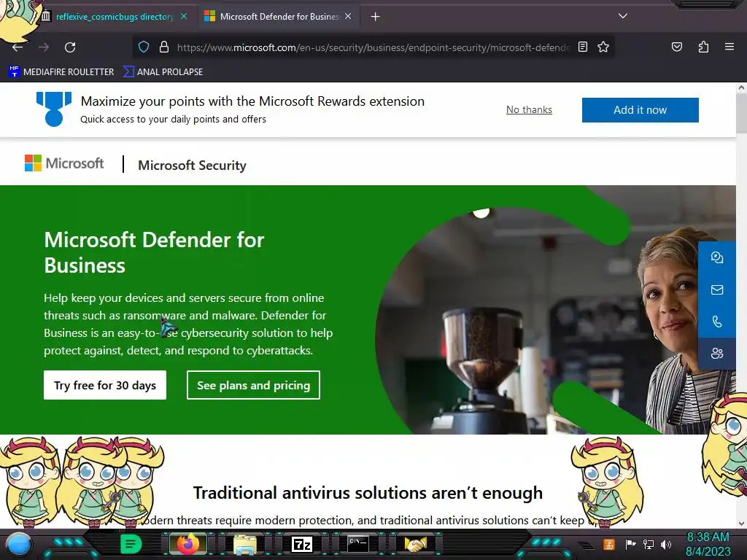Toggle reader view icon in address bar
This screenshot has height=560, width=747.
pyautogui.click(x=583, y=47)
